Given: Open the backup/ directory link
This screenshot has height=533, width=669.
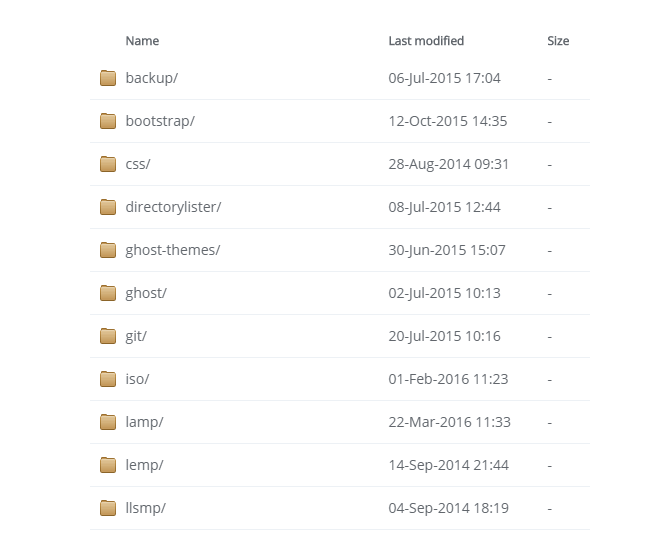Looking at the screenshot, I should tap(152, 78).
